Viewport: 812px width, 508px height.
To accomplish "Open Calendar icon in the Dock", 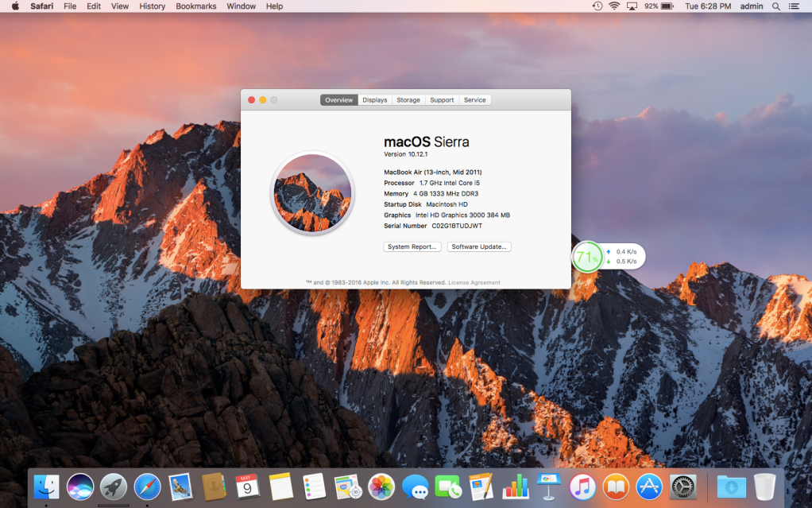I will point(248,487).
